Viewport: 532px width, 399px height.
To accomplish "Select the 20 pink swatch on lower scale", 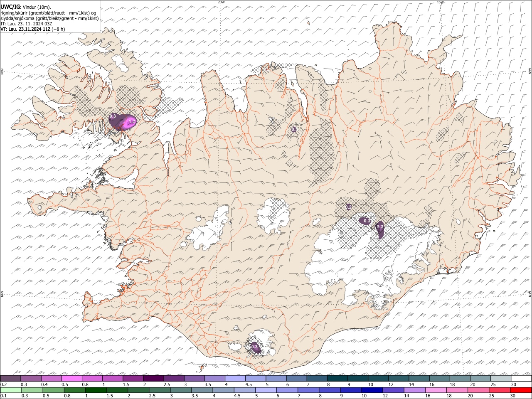I will (478, 390).
